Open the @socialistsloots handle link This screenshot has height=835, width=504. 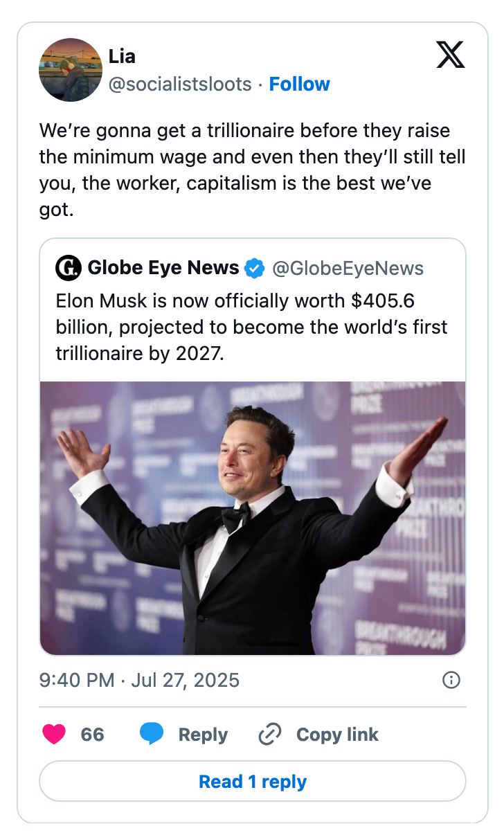pyautogui.click(x=180, y=84)
